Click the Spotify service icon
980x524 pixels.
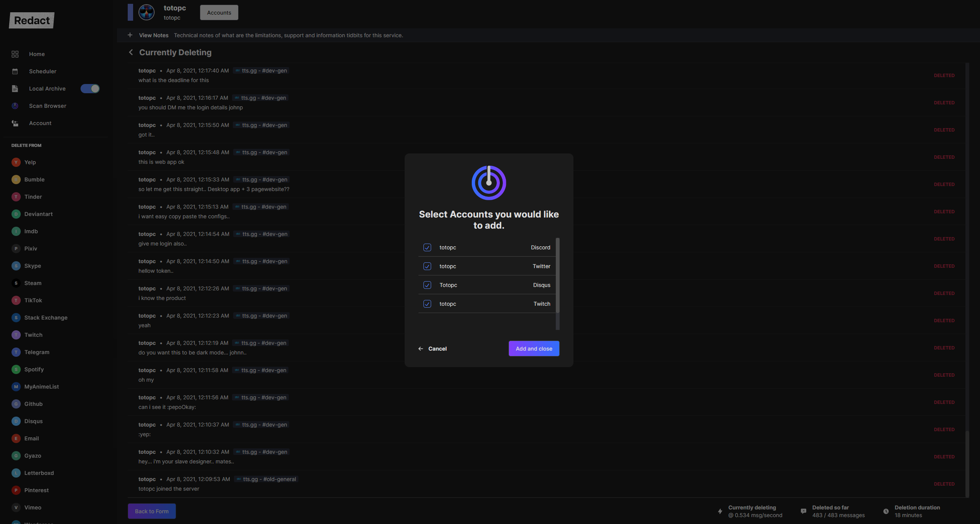click(16, 369)
